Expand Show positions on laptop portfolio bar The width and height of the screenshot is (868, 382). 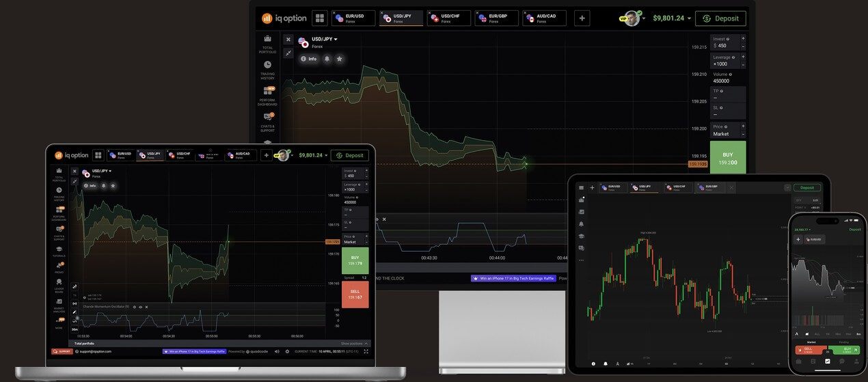click(355, 344)
